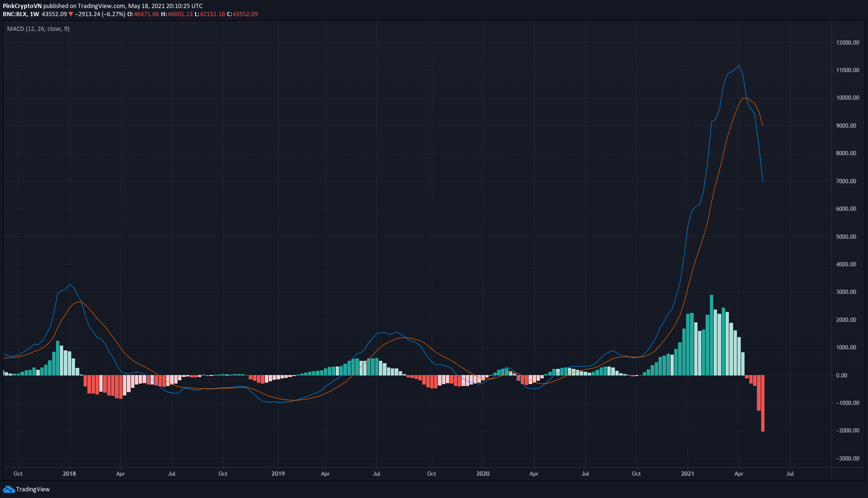Click the 6000.00 price axis label

coord(846,209)
